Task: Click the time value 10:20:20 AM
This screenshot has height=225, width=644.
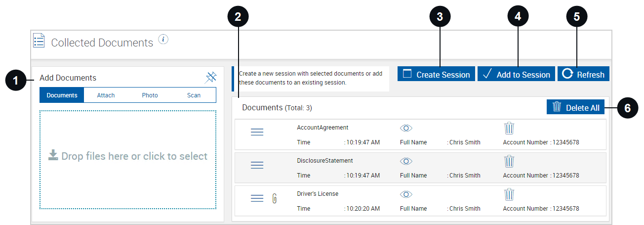Action: pos(363,209)
